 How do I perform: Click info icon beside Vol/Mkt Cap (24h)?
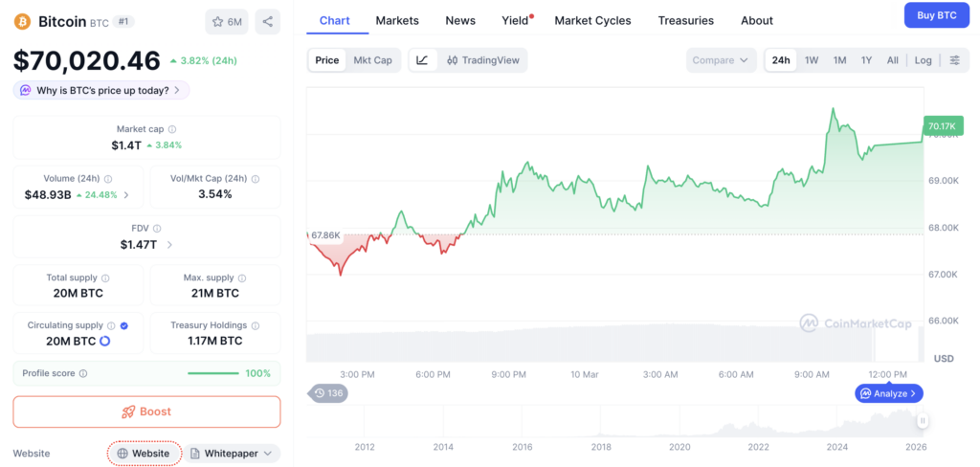255,179
